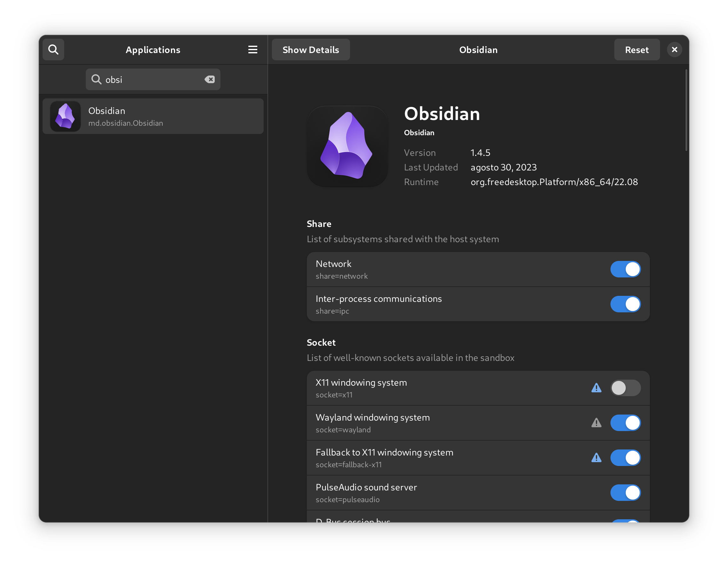Click the Show Details button
728x565 pixels.
click(310, 49)
